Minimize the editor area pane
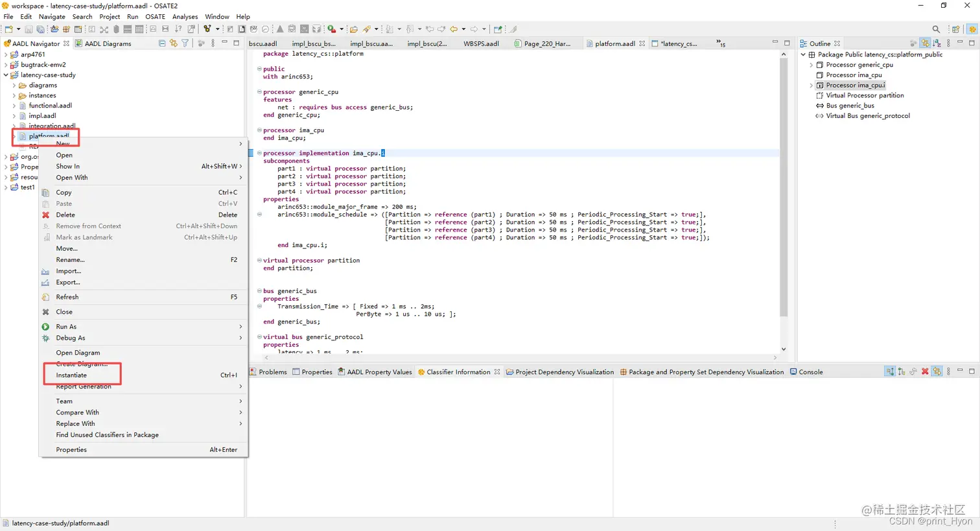 (775, 41)
